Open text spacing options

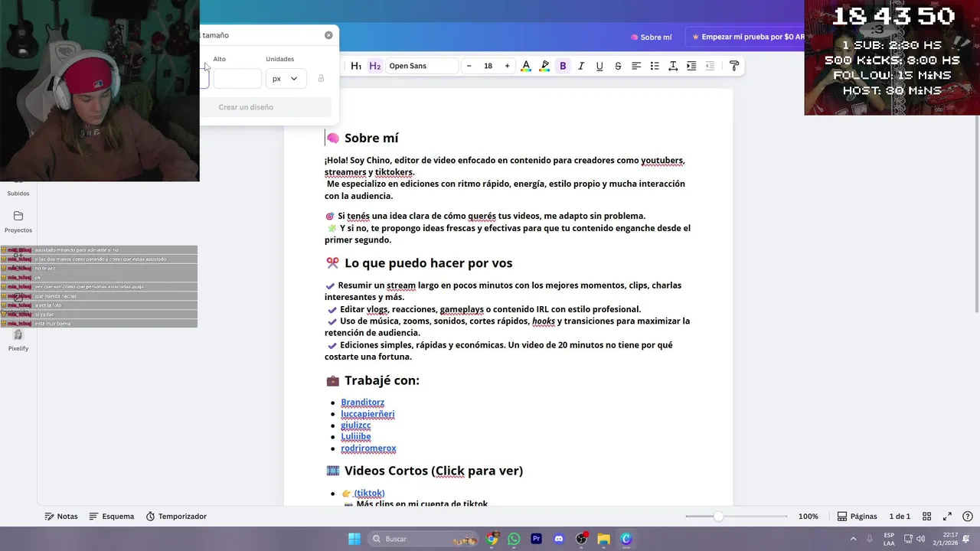click(673, 66)
